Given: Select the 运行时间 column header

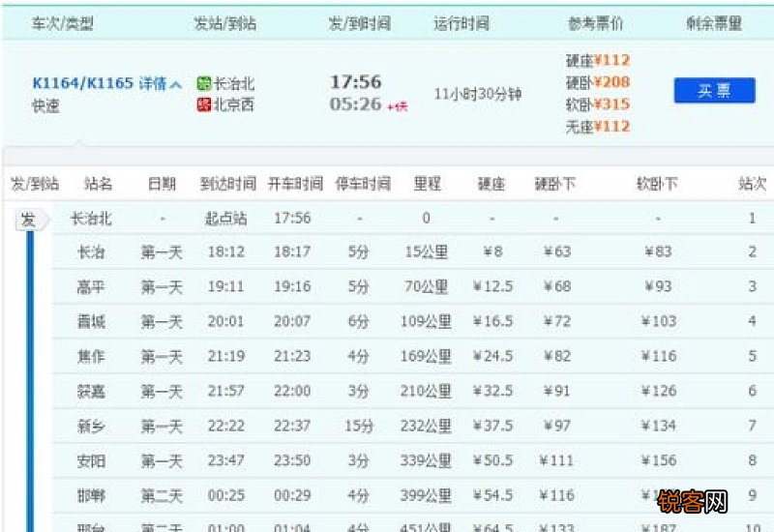Looking at the screenshot, I should 461,23.
